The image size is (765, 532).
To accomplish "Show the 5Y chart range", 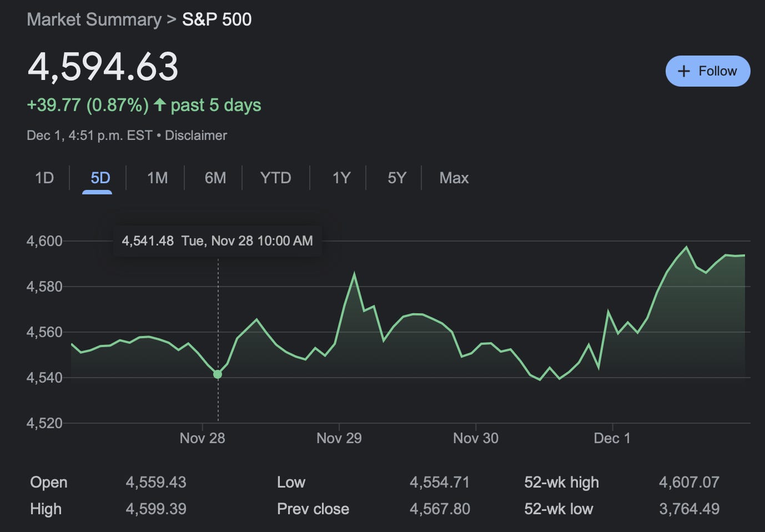I will click(397, 178).
